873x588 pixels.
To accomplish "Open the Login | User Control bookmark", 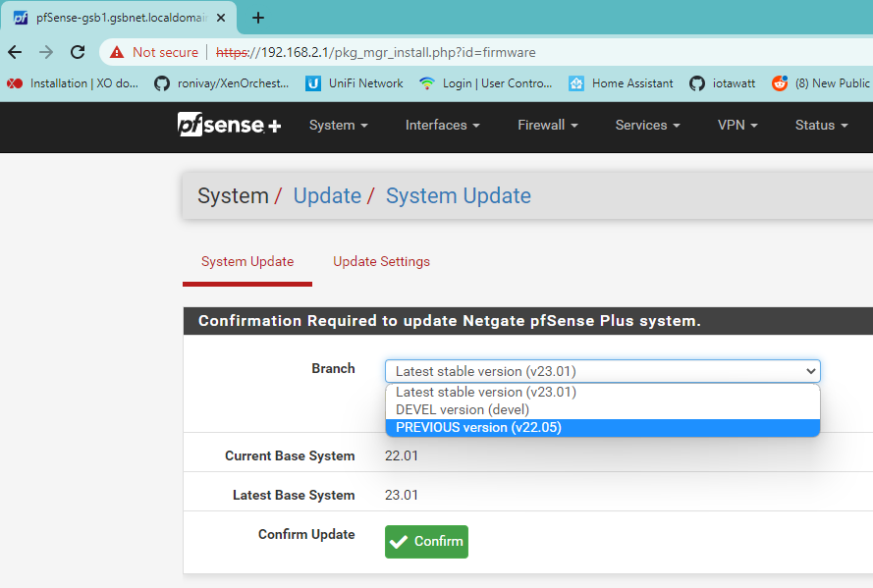I will pyautogui.click(x=485, y=83).
